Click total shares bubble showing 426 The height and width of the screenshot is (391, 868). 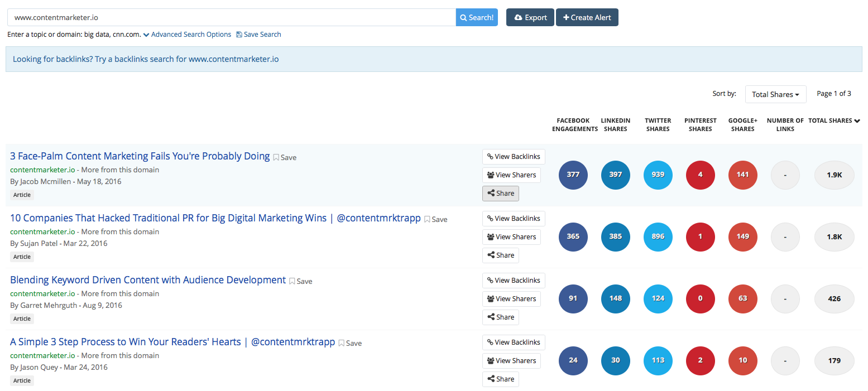click(x=835, y=298)
